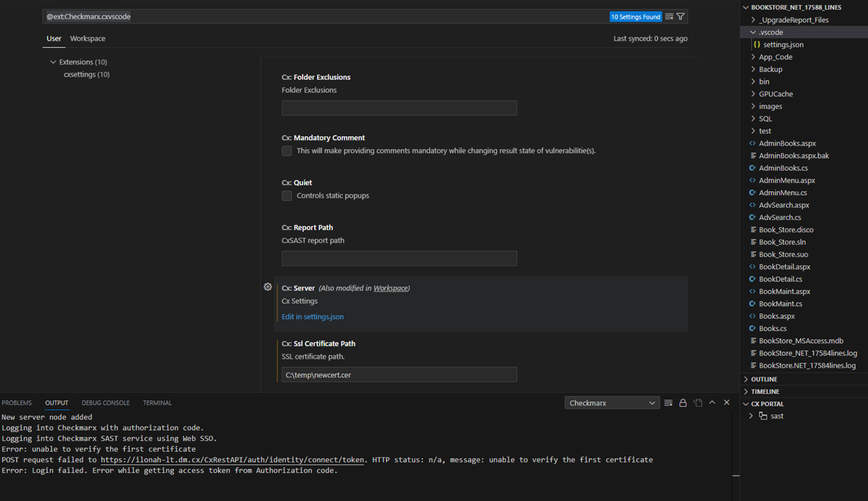The width and height of the screenshot is (868, 501).
Task: Open output log in editor icon
Action: (x=697, y=403)
